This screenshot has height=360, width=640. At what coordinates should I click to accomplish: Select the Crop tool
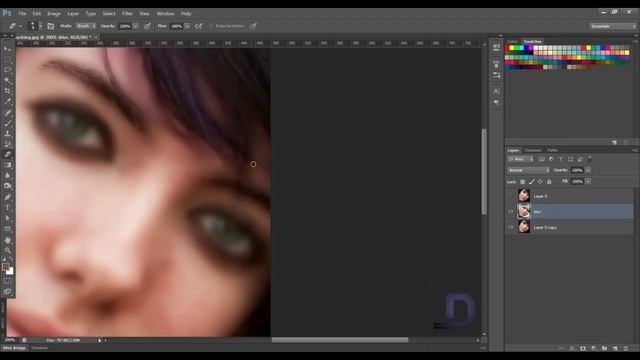point(7,91)
